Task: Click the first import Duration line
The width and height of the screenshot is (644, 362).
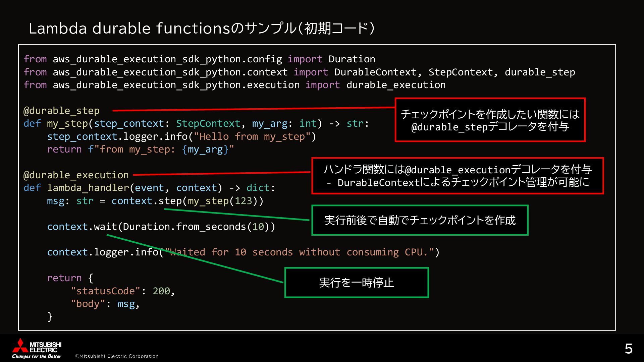Action: (199, 59)
